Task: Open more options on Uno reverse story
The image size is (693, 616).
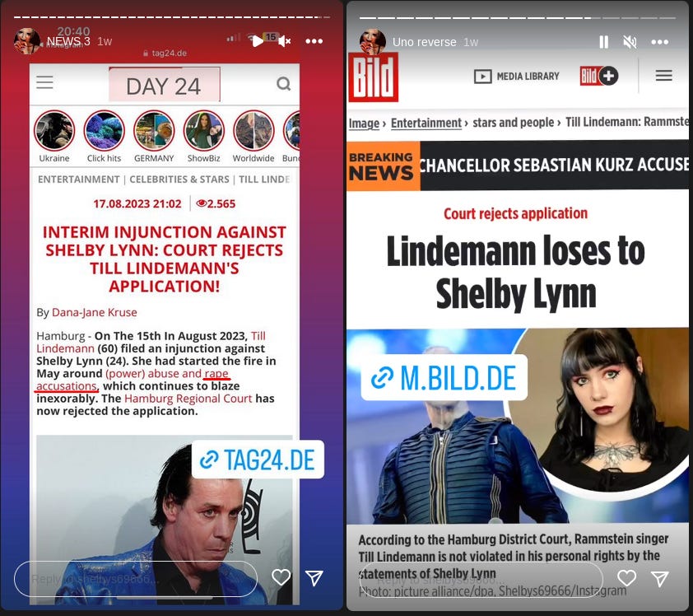Action: click(x=660, y=42)
